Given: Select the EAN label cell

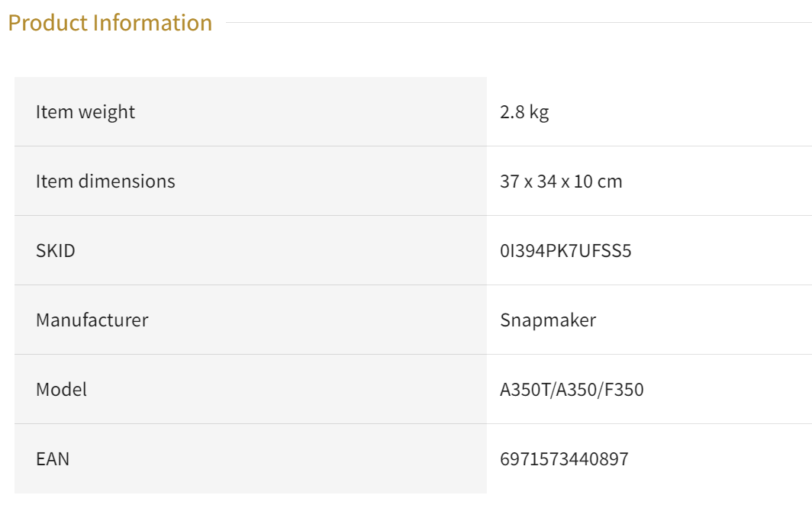Looking at the screenshot, I should (250, 458).
